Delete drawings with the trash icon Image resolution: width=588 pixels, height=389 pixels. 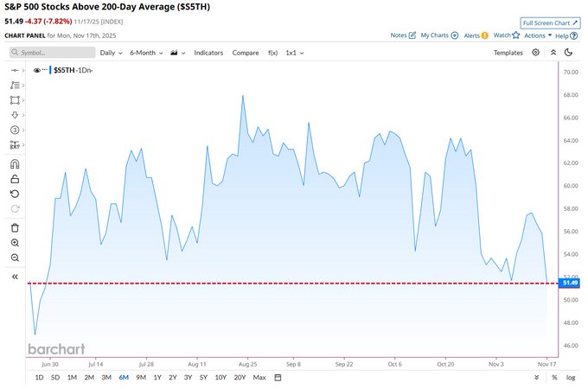15,228
